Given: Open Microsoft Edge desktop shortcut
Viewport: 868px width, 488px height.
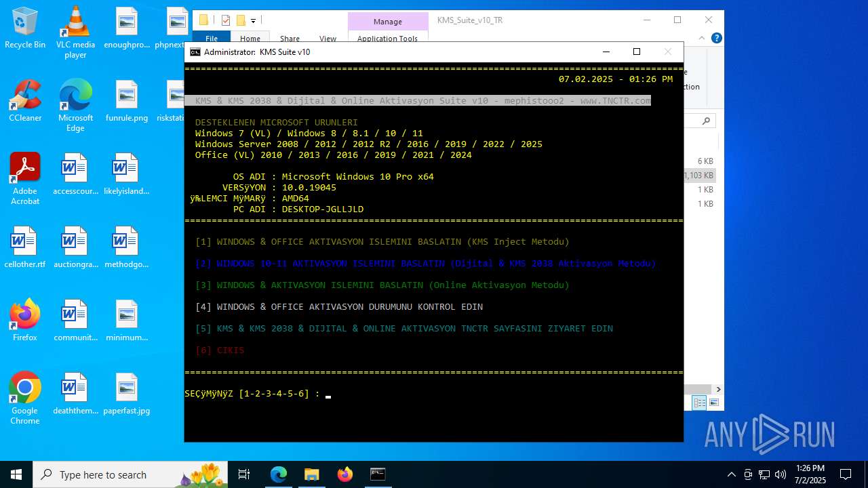Looking at the screenshot, I should [75, 106].
